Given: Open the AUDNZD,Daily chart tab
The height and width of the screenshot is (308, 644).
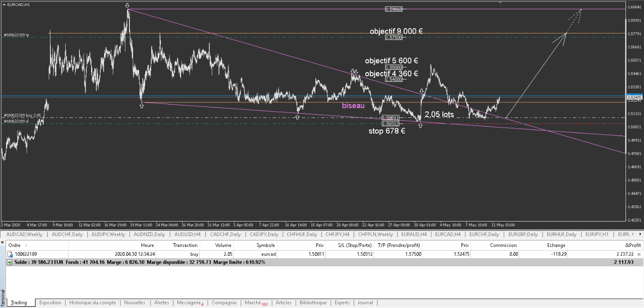Looking at the screenshot, I should click(x=149, y=234).
